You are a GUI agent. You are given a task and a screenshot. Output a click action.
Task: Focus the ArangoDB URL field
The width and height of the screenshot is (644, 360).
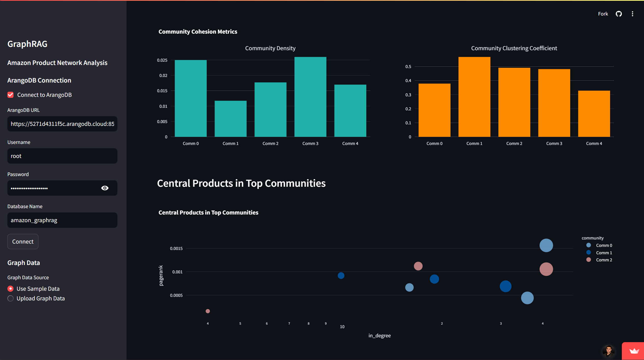point(62,124)
